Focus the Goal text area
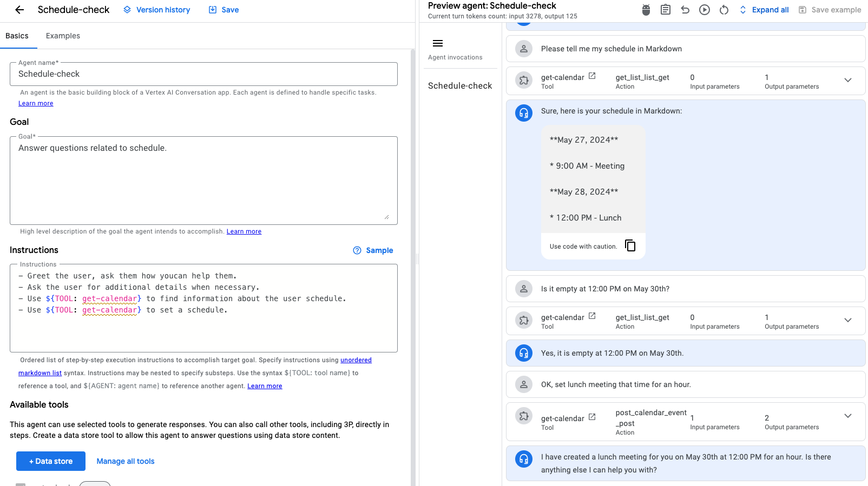868x486 pixels. (203, 181)
